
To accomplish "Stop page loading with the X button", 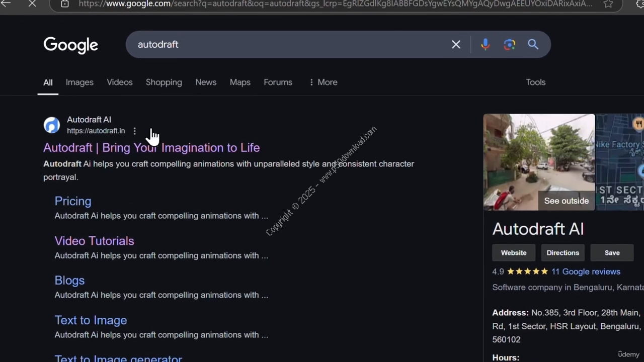I will pyautogui.click(x=32, y=4).
